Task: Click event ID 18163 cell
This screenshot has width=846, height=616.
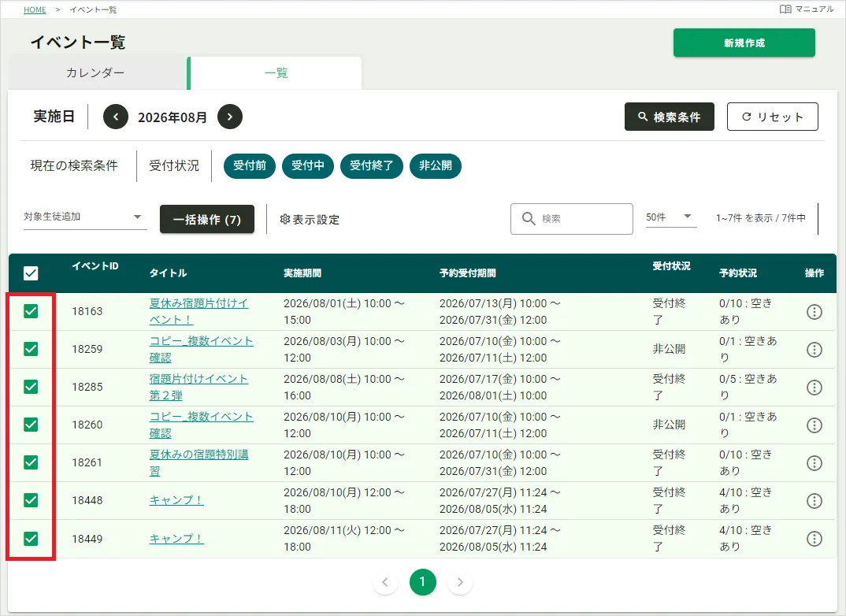Action: click(87, 311)
